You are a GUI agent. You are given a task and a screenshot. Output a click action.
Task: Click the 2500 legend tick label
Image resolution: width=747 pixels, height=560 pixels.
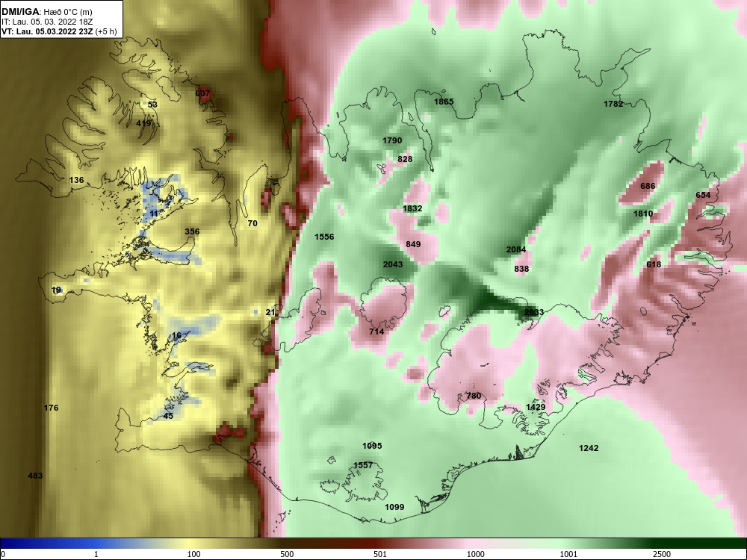[662, 554]
